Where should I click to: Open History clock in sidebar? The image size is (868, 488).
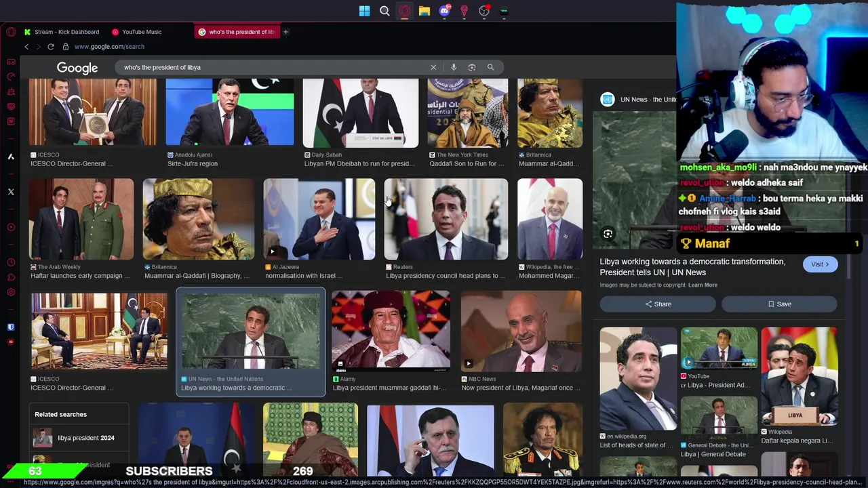tap(11, 262)
